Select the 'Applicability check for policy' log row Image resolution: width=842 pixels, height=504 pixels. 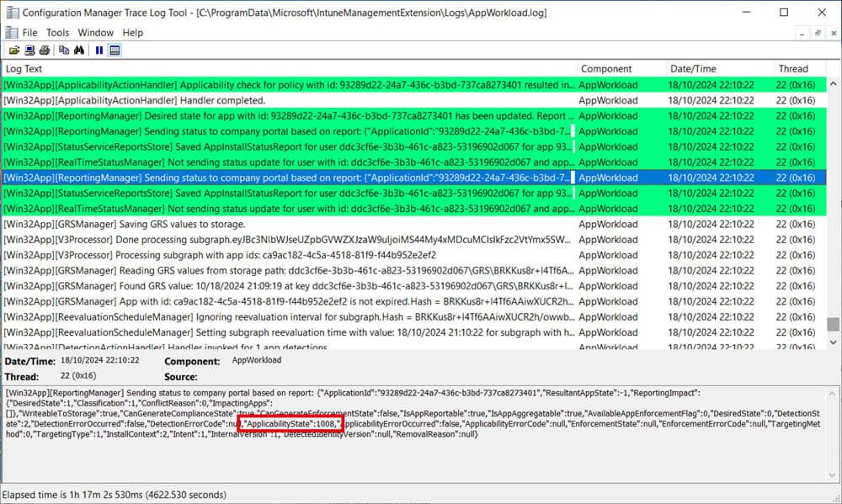click(x=414, y=85)
